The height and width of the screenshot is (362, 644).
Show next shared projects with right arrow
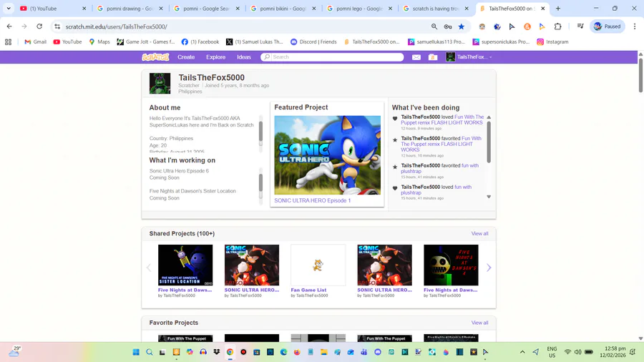(489, 268)
